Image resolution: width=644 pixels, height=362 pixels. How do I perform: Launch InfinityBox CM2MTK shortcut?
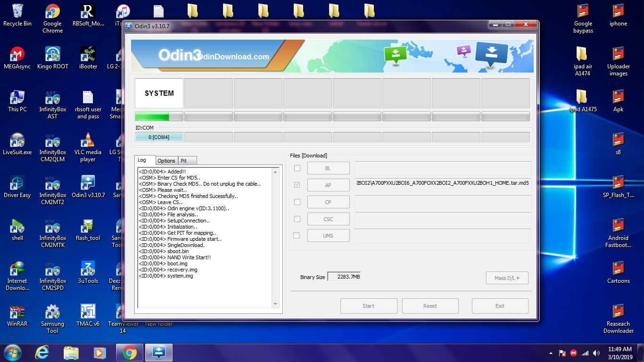(x=52, y=233)
